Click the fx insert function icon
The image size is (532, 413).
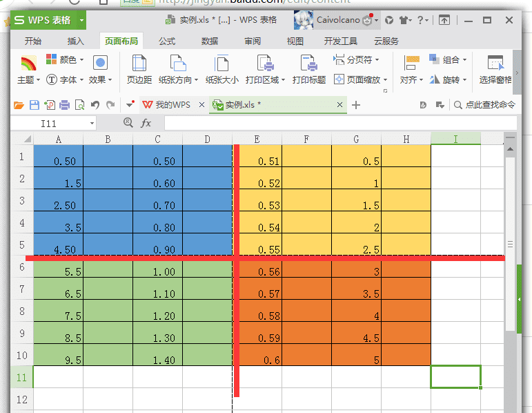coord(146,123)
